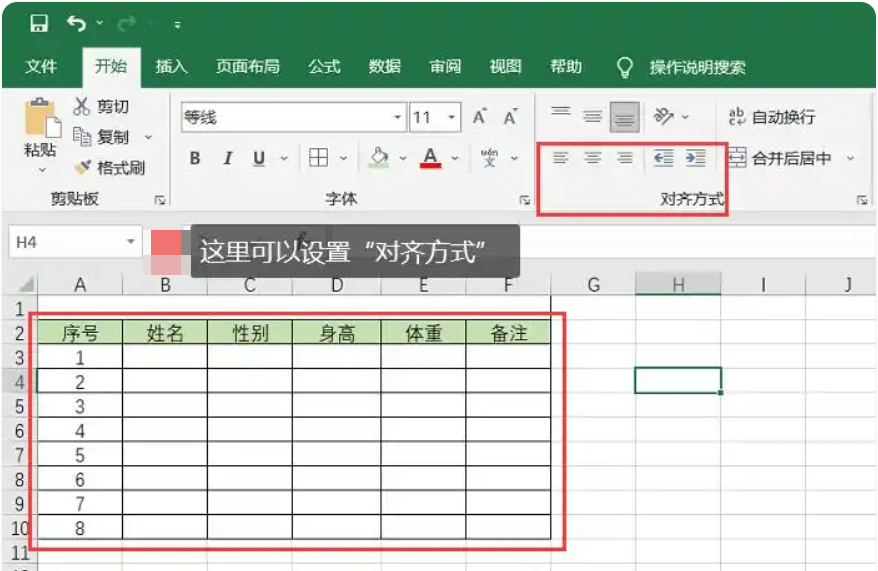Expand the 合并后居中 dropdown arrow
The width and height of the screenshot is (878, 571).
point(850,158)
